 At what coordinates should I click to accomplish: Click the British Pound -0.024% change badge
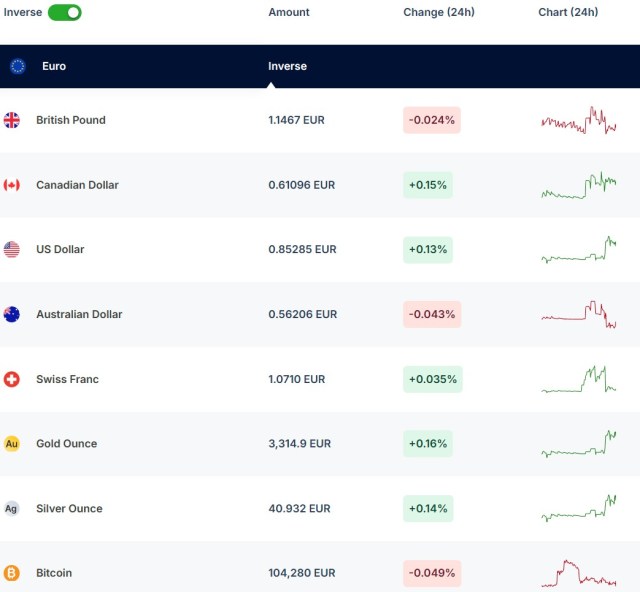(x=432, y=120)
